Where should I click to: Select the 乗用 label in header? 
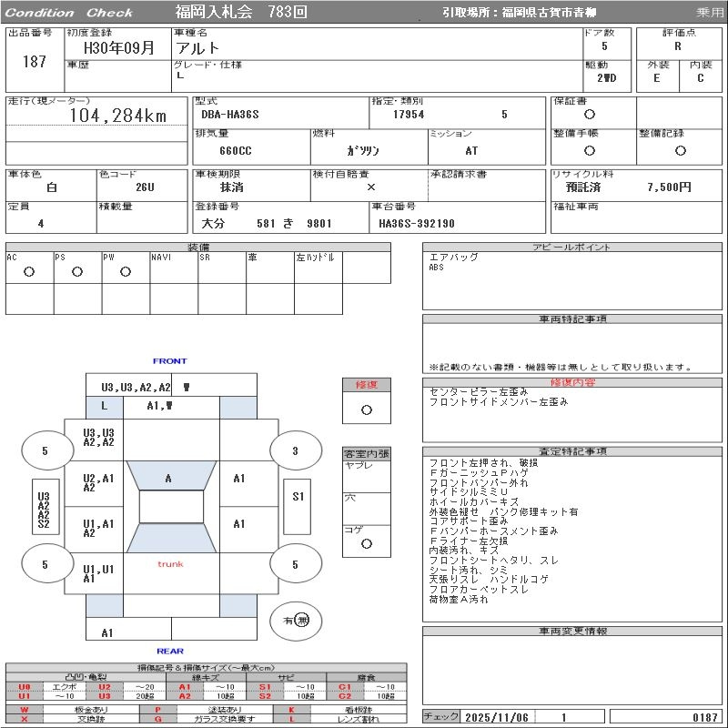tap(710, 13)
